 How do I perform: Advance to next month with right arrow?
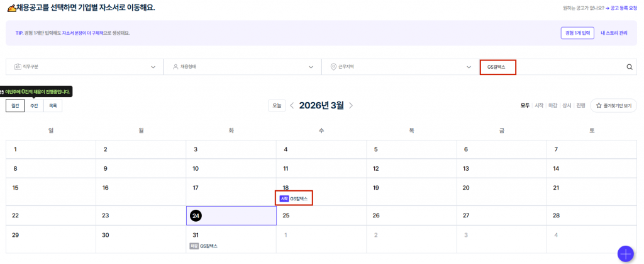351,106
